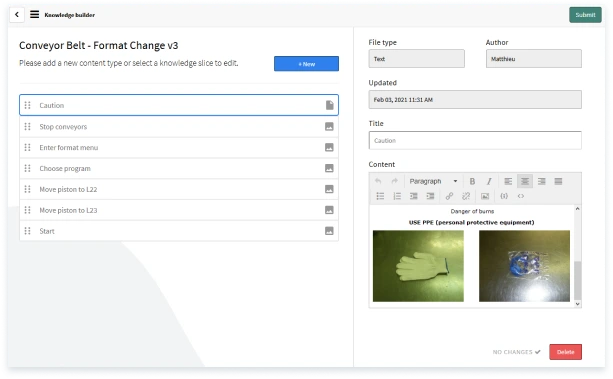Screen dimensions: 613x379
Task: Undo the last edit in content editor
Action: (378, 181)
